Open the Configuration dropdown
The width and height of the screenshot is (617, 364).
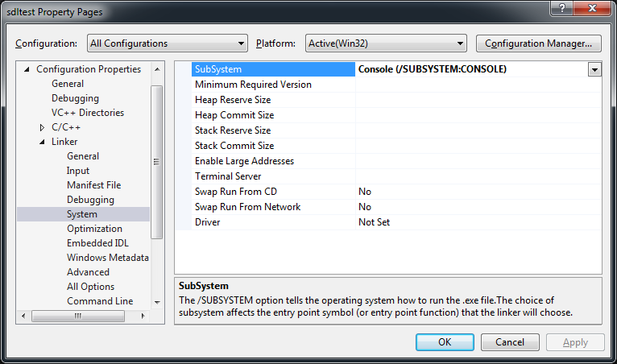[167, 43]
